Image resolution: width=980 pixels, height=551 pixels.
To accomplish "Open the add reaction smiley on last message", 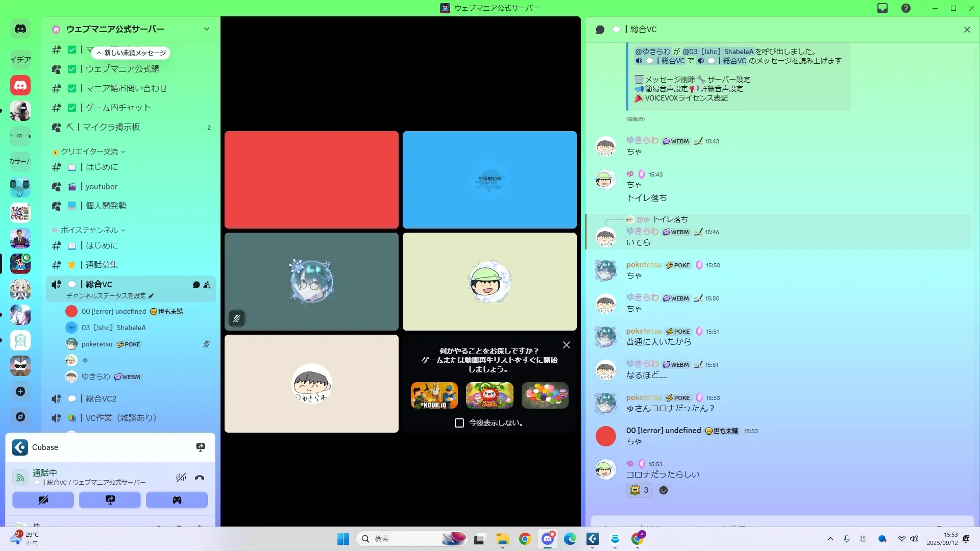I will pos(664,490).
